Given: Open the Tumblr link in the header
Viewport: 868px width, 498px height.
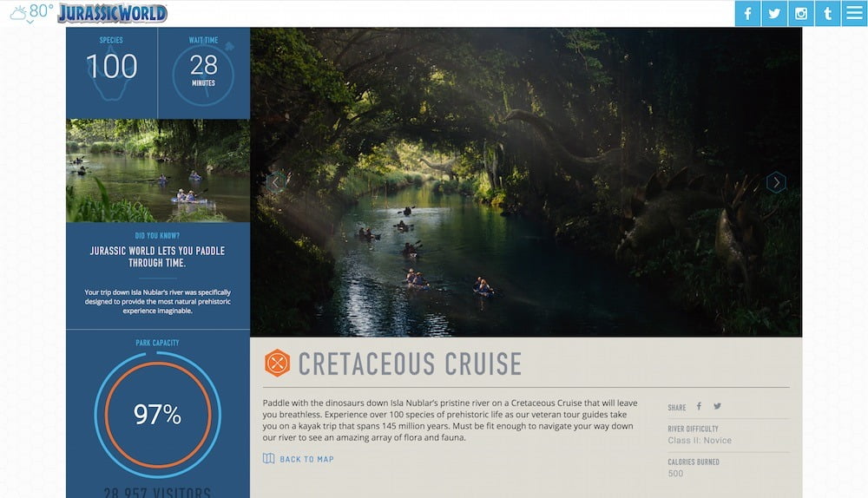Looking at the screenshot, I should click(x=827, y=13).
